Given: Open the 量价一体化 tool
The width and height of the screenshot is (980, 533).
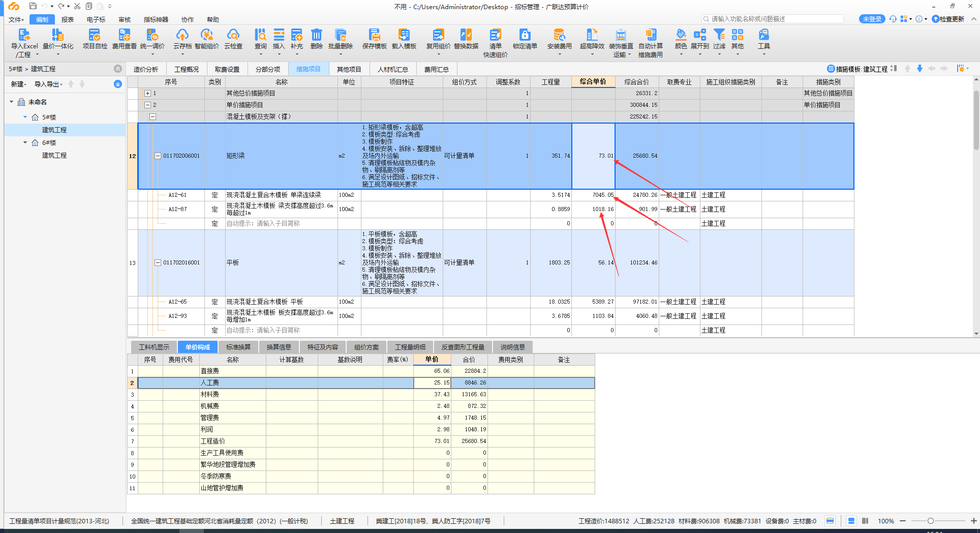Looking at the screenshot, I should 58,35.
